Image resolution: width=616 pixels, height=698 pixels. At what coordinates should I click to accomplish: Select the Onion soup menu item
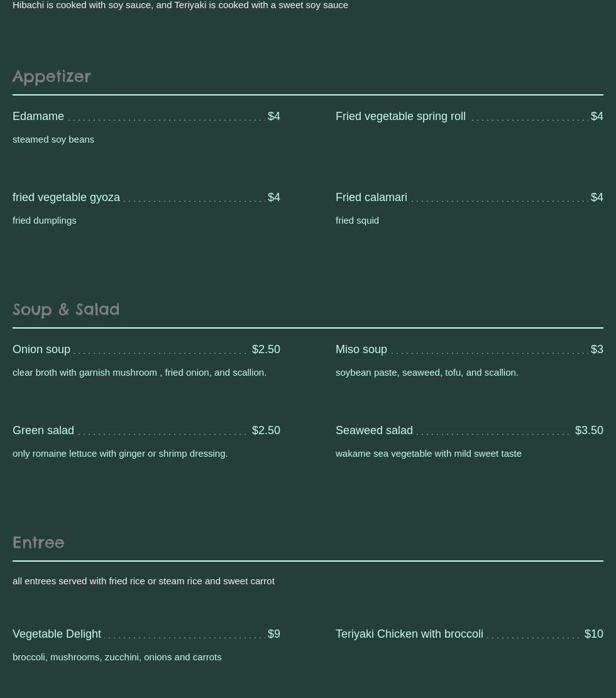point(41,349)
